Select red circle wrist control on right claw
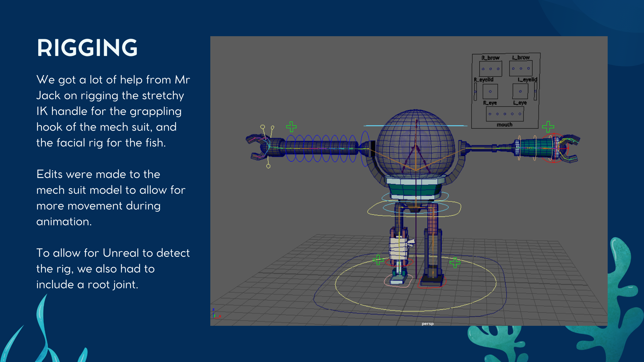The image size is (644, 362). (x=554, y=148)
